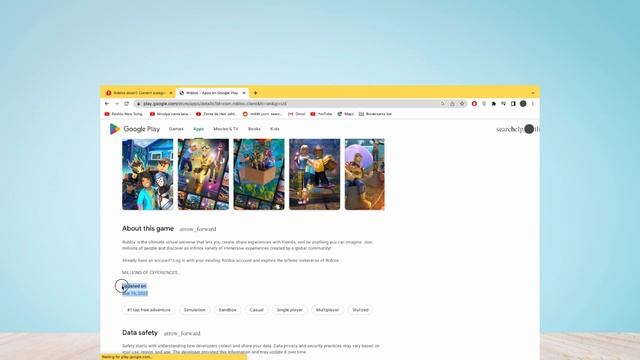Open the Books section
The image size is (640, 360).
pos(254,129)
